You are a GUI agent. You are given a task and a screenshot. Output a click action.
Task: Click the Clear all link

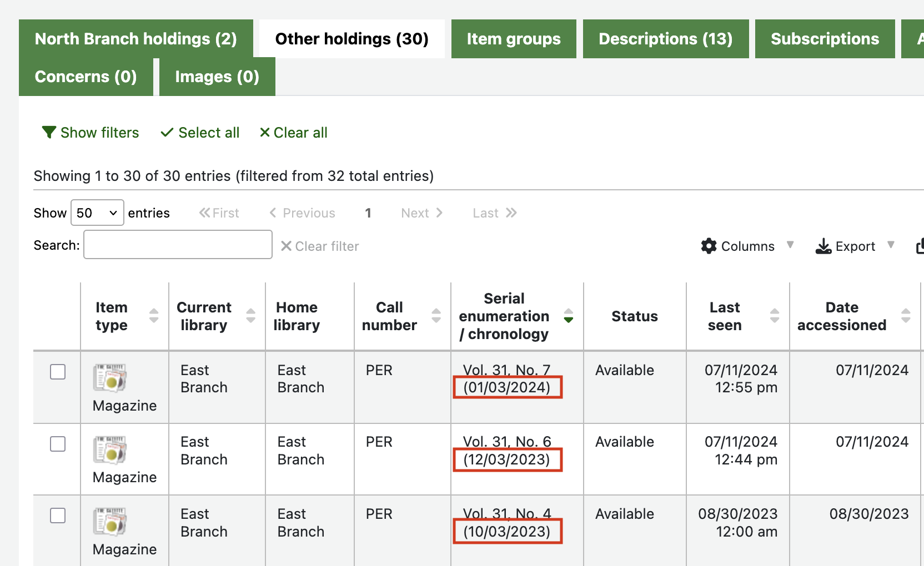(294, 133)
